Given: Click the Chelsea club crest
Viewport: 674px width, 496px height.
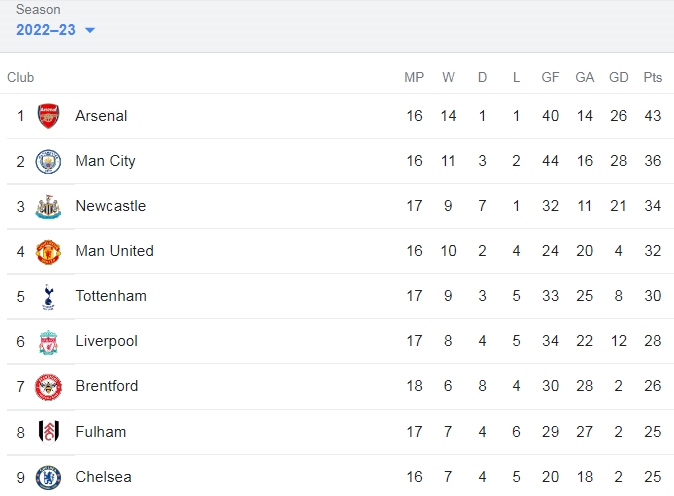Looking at the screenshot, I should pyautogui.click(x=48, y=477).
